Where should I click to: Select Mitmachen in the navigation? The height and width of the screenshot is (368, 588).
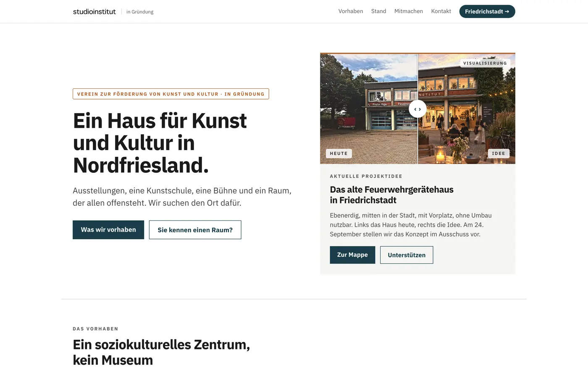[409, 11]
